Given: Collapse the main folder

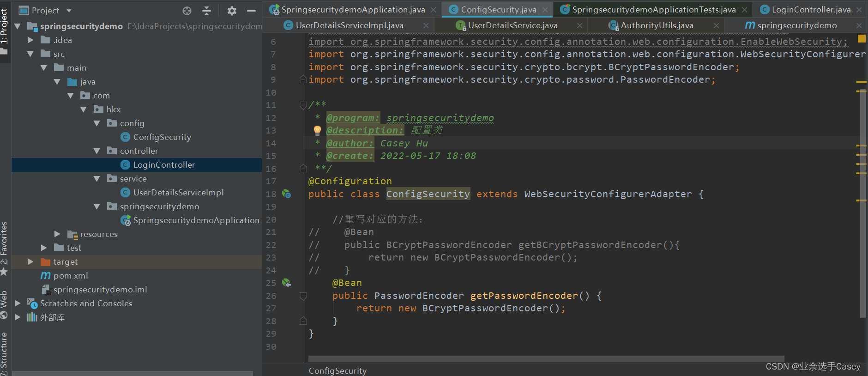Looking at the screenshot, I should click(x=44, y=68).
